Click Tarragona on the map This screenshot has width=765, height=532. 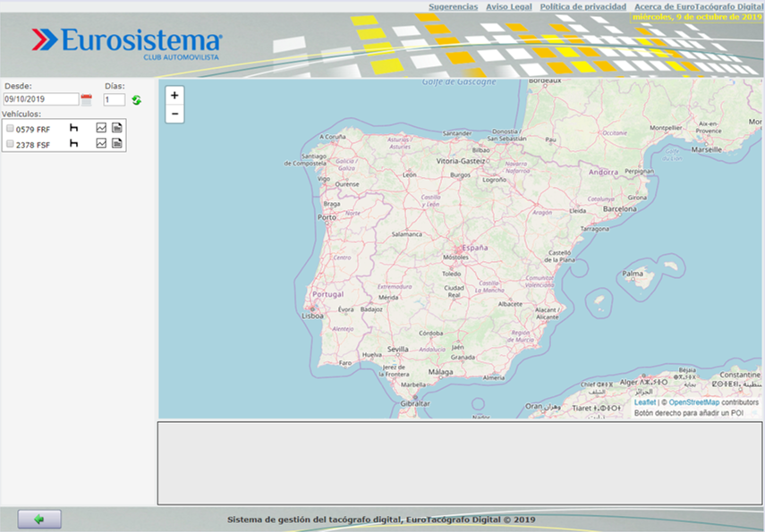(x=595, y=229)
